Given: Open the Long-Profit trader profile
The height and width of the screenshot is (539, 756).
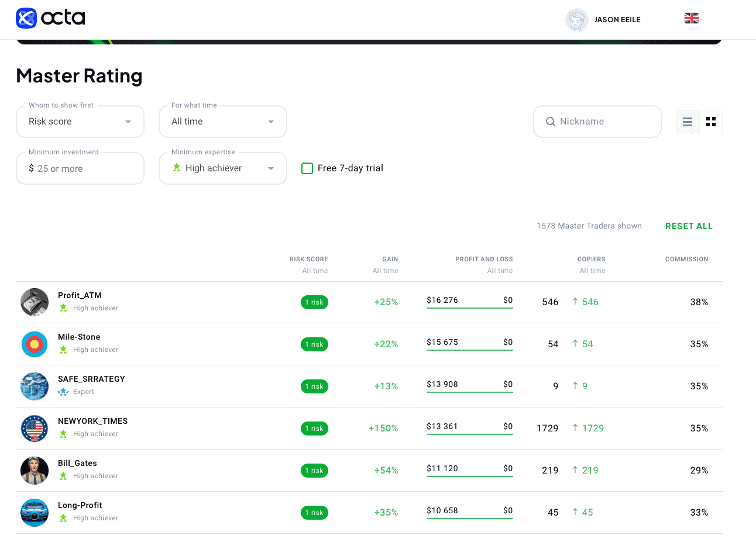Looking at the screenshot, I should [x=80, y=505].
